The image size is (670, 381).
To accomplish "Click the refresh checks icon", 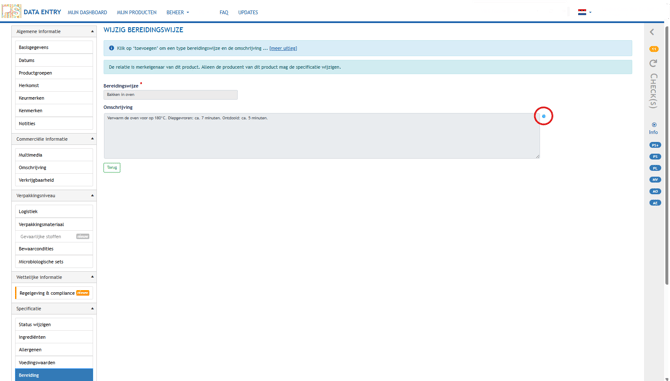I will click(653, 63).
